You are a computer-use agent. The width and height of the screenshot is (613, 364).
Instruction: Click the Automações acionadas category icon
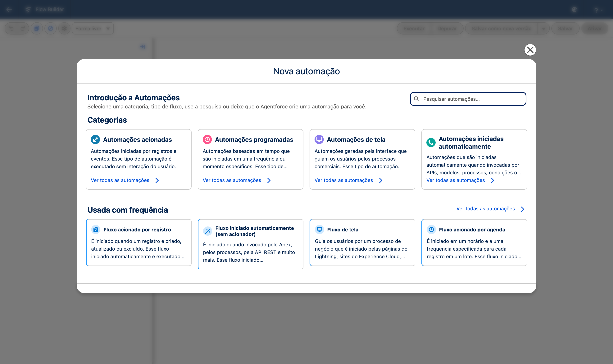coord(95,140)
